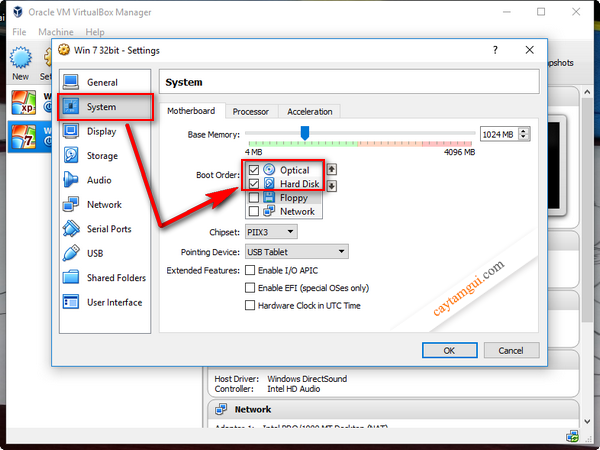Enable I/O APIC checkbox
The height and width of the screenshot is (450, 600).
[250, 270]
